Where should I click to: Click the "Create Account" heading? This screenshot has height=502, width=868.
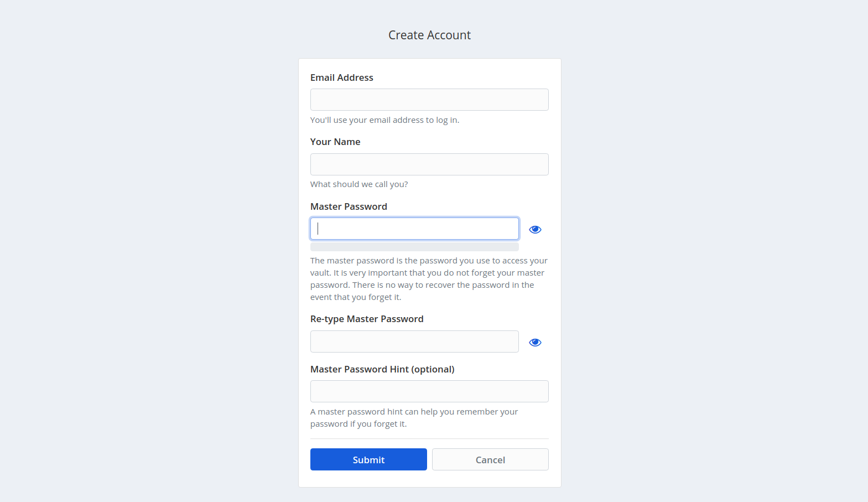coord(429,35)
